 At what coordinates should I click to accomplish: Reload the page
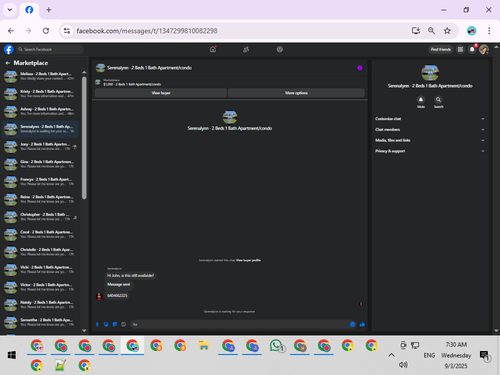point(46,31)
